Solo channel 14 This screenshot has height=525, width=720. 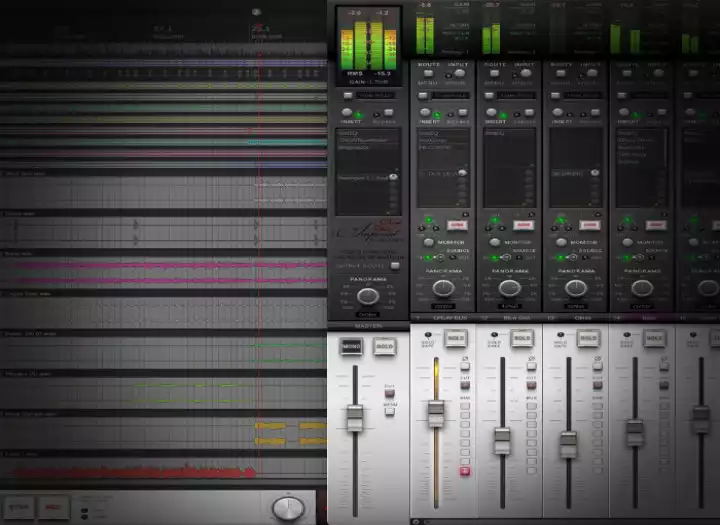[654, 338]
